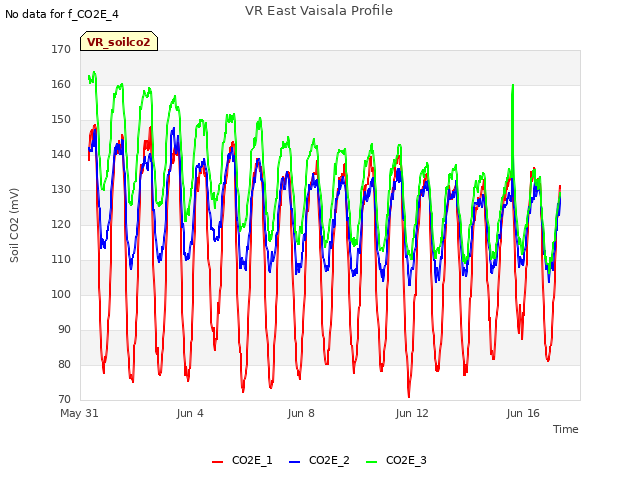Click the 100 y-axis tick label
640x480 pixels.
click(x=61, y=295)
